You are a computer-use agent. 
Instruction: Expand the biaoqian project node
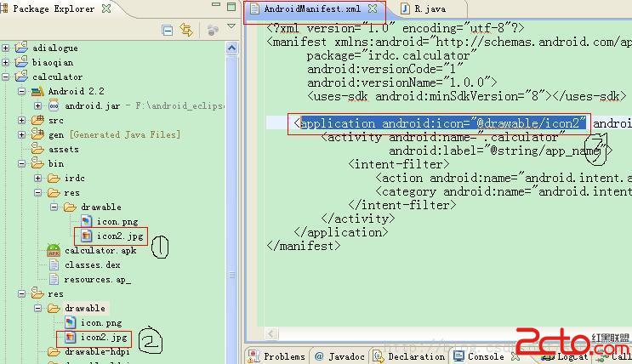(5, 62)
